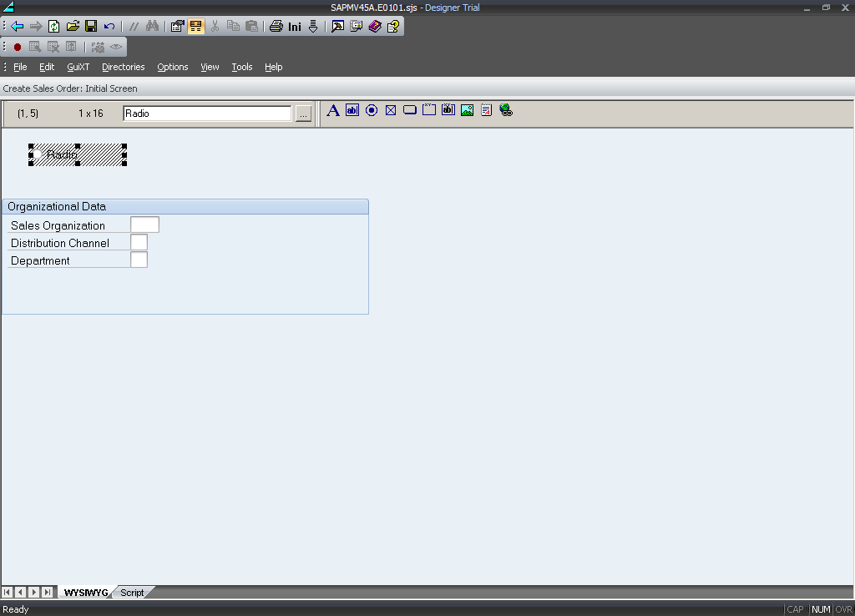Select the text label tool icon
The width and height of the screenshot is (855, 616).
(x=332, y=110)
